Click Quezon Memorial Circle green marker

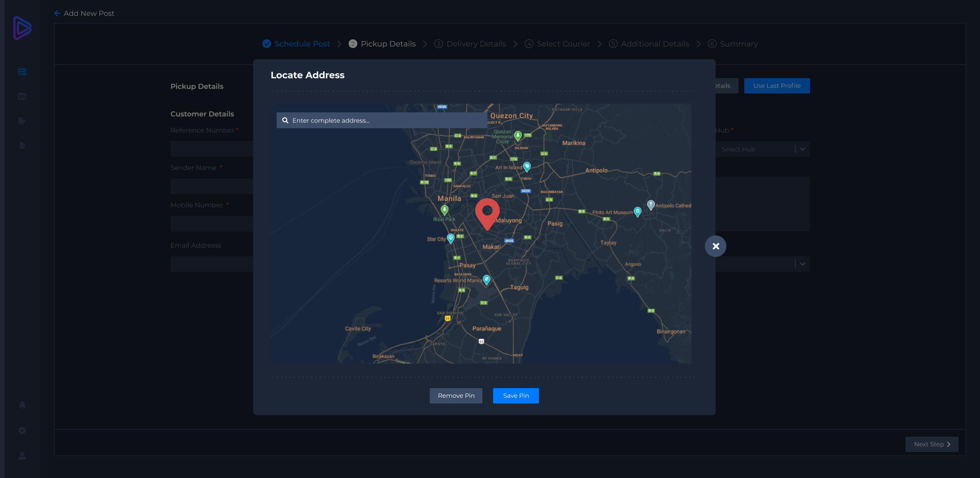(518, 136)
